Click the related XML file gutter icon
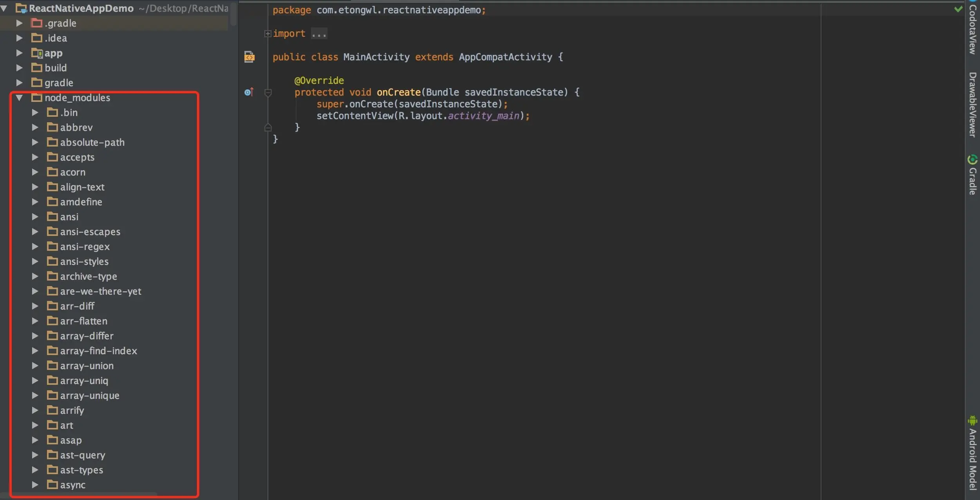980x500 pixels. [249, 57]
